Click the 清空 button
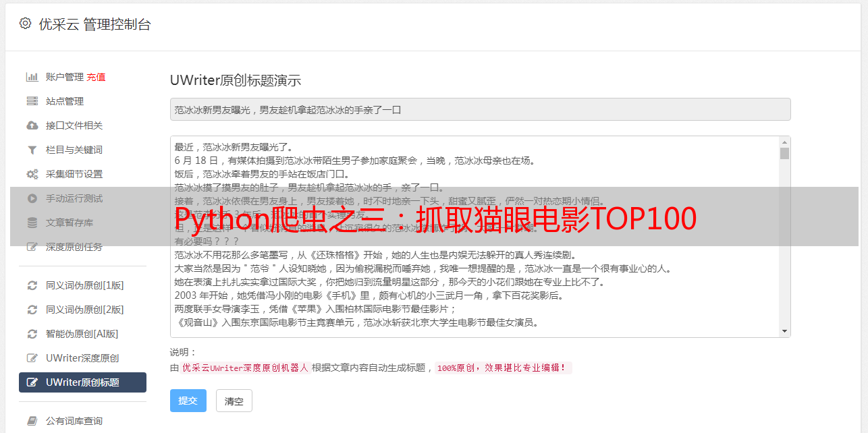868x433 pixels. point(234,401)
